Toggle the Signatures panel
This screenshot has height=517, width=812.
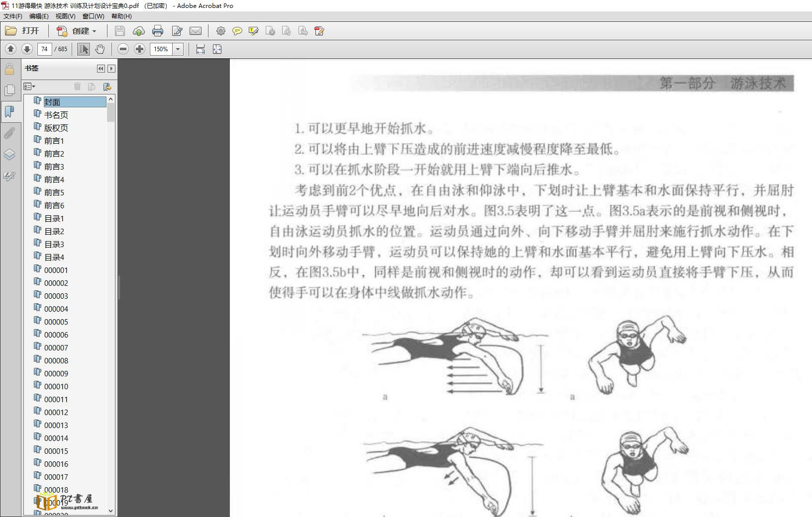(x=9, y=176)
